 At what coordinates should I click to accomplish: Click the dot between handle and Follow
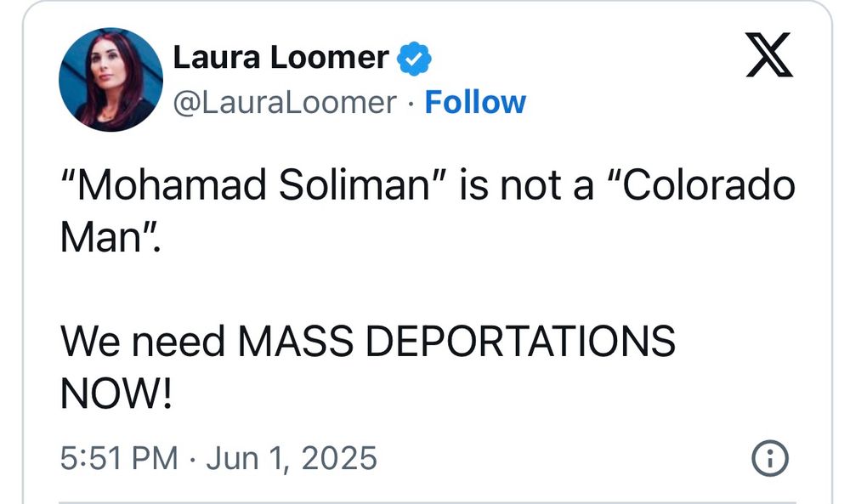(x=410, y=104)
